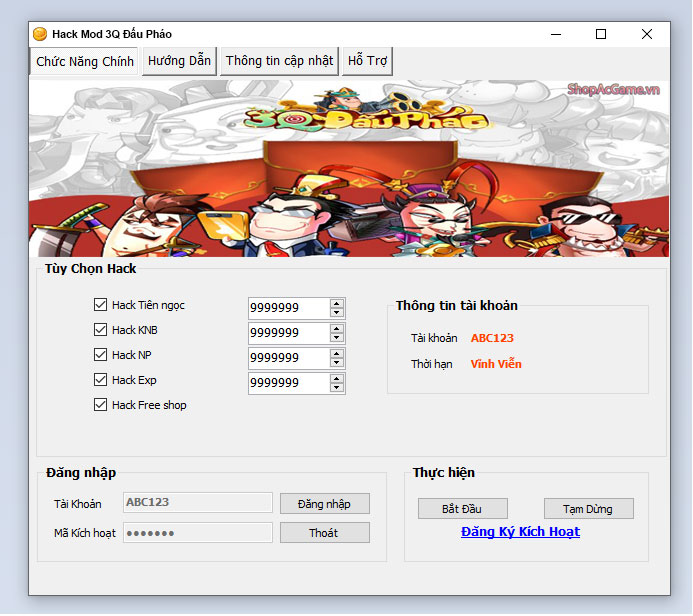Decrease Hack Exp value with down arrow
This screenshot has width=693, height=616.
[x=337, y=388]
